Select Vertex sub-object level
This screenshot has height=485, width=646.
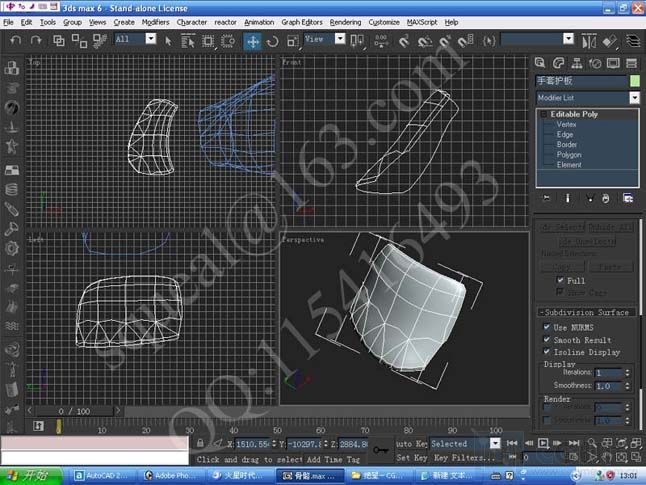tap(566, 124)
